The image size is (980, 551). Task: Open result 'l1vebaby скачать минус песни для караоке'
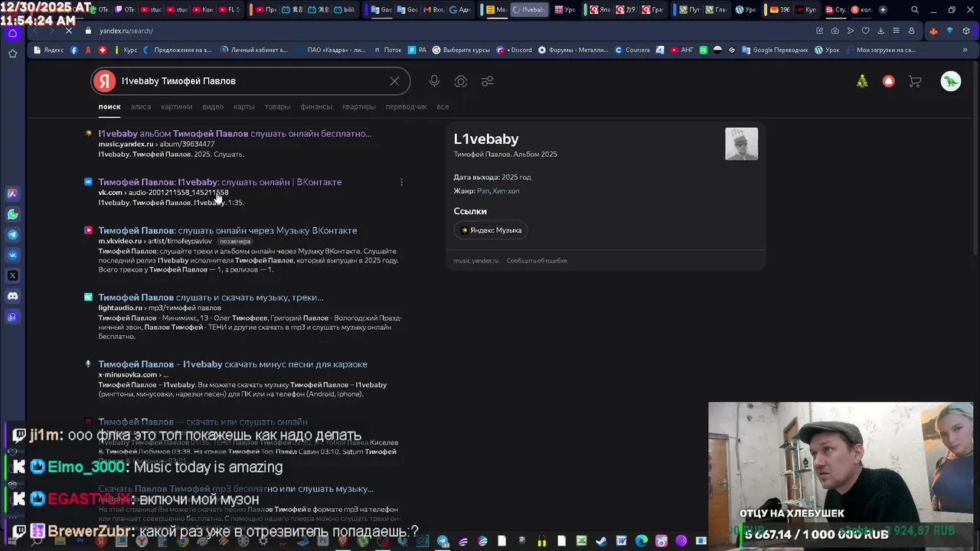pyautogui.click(x=233, y=364)
